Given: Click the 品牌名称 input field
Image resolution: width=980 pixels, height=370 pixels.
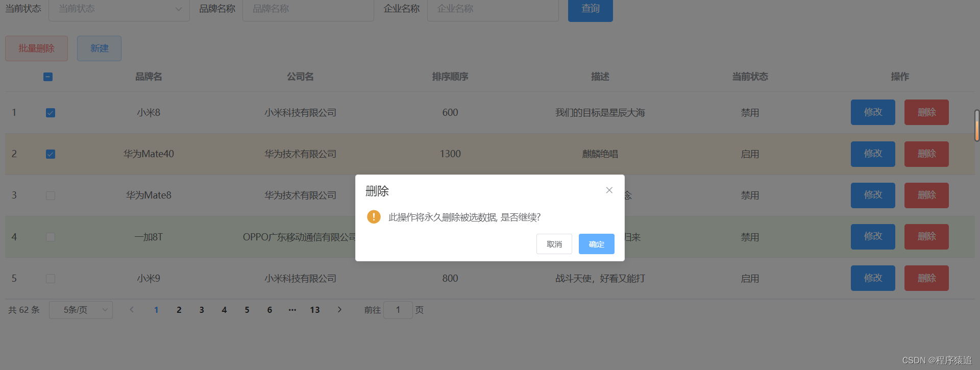Looking at the screenshot, I should [308, 9].
